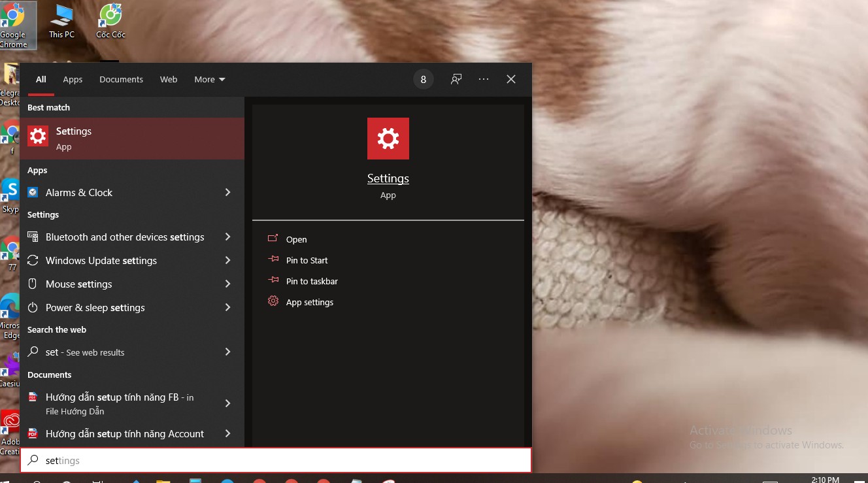The width and height of the screenshot is (868, 483).
Task: Select the Adobe Creative Cloud desktop icon
Action: click(x=10, y=431)
